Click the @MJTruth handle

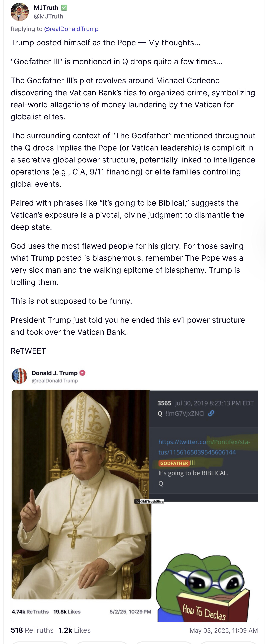pos(48,17)
